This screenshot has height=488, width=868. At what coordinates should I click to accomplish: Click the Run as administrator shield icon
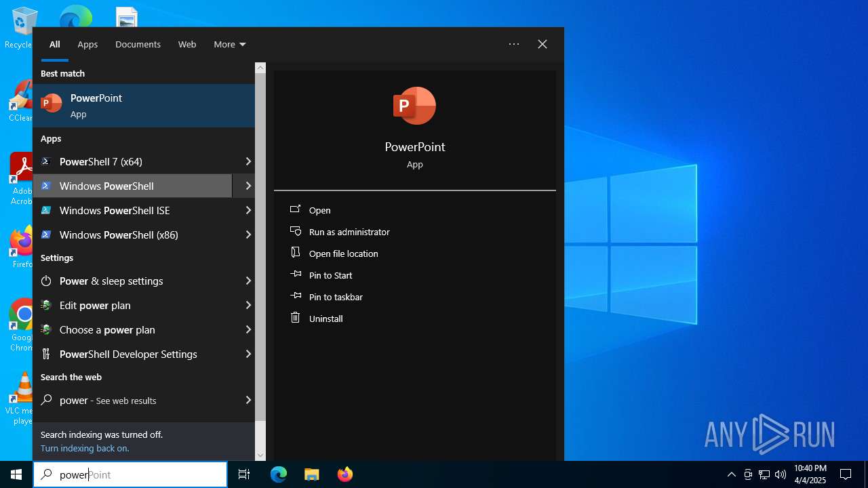[295, 231]
